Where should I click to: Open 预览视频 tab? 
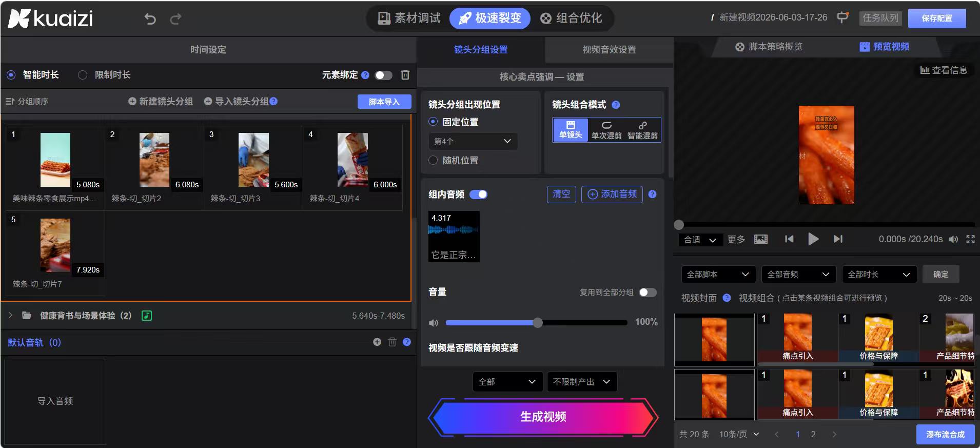point(885,47)
